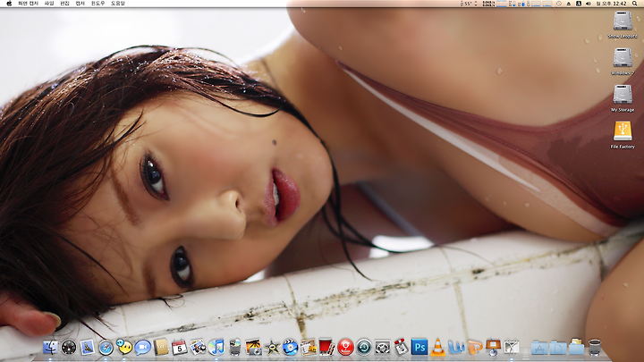Launch PowerPoint orange P icon

474,348
